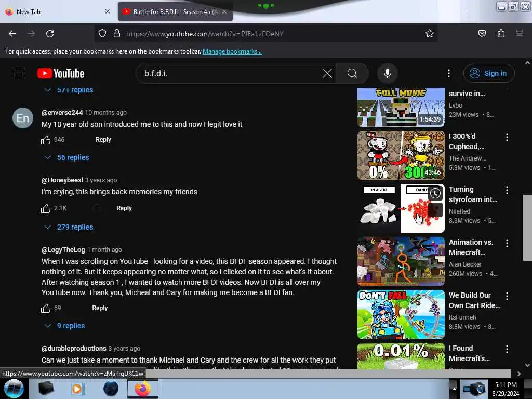The width and height of the screenshot is (532, 399).
Task: Reply to @enverse244 comment
Action: 103,140
